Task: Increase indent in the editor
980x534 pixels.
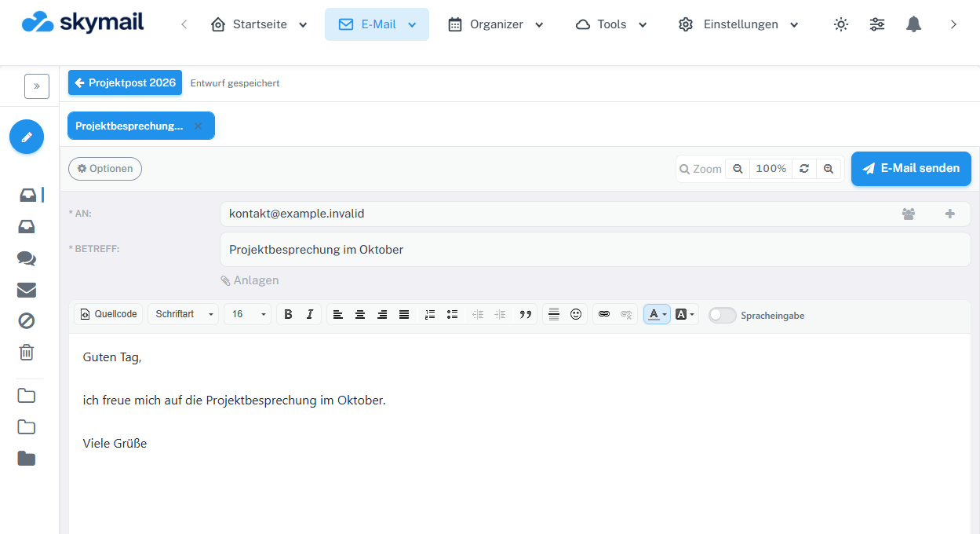Action: (500, 314)
